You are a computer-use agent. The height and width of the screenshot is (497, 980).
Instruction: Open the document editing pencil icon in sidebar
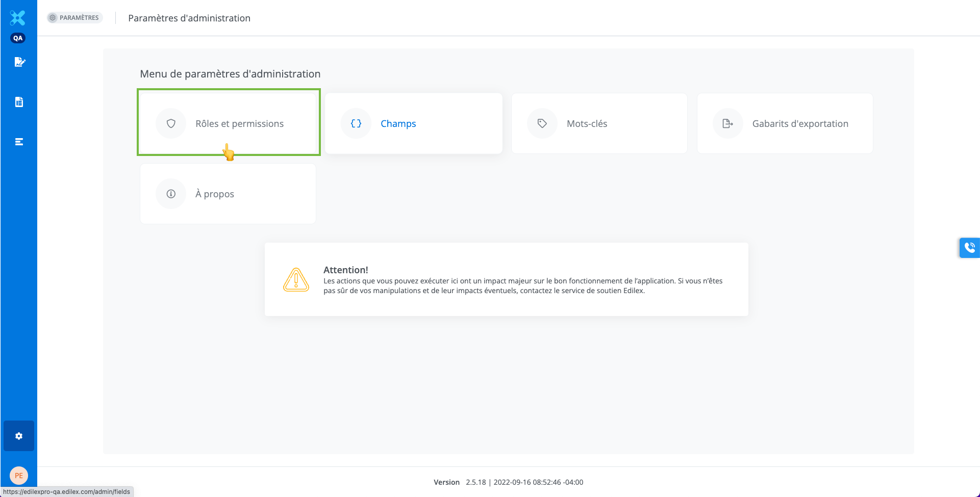(19, 62)
